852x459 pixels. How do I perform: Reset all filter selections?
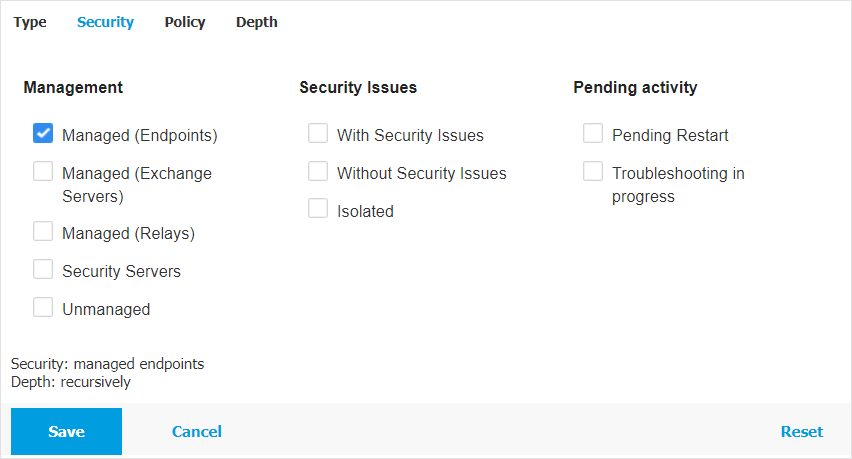(802, 432)
